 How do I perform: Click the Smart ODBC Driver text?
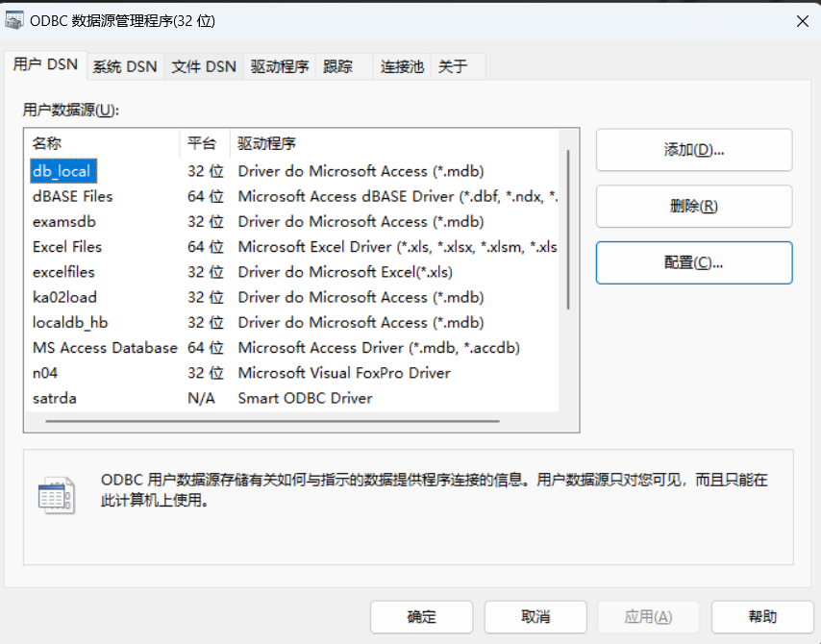[x=305, y=398]
